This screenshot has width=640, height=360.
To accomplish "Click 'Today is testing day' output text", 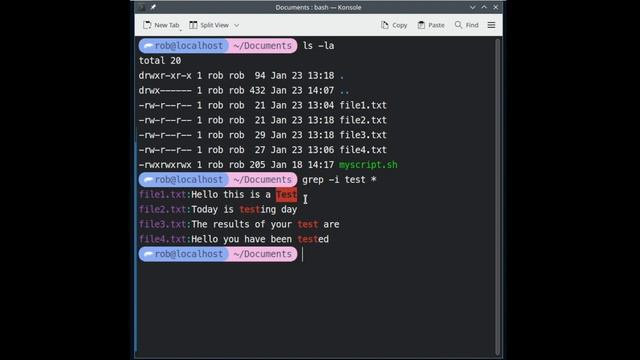I will tap(244, 209).
